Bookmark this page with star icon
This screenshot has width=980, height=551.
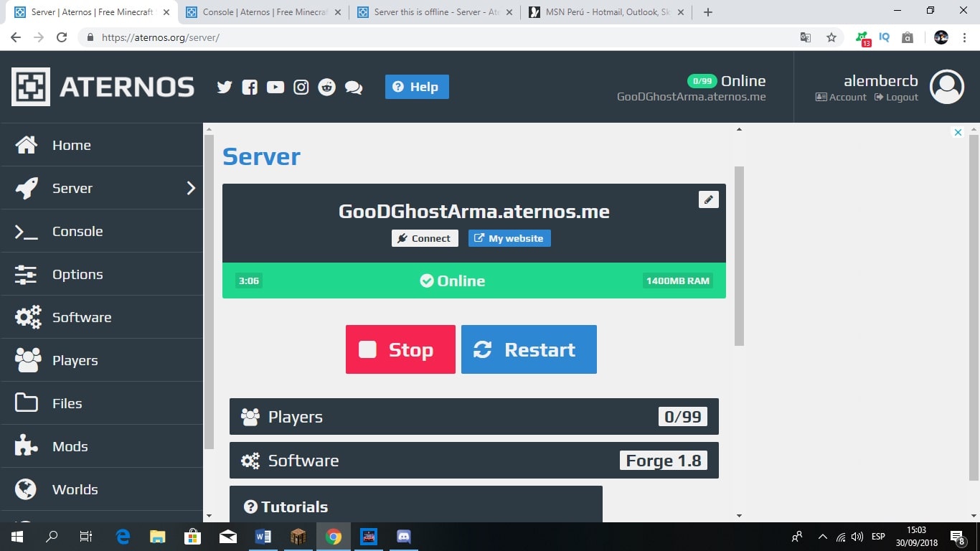[x=831, y=37]
